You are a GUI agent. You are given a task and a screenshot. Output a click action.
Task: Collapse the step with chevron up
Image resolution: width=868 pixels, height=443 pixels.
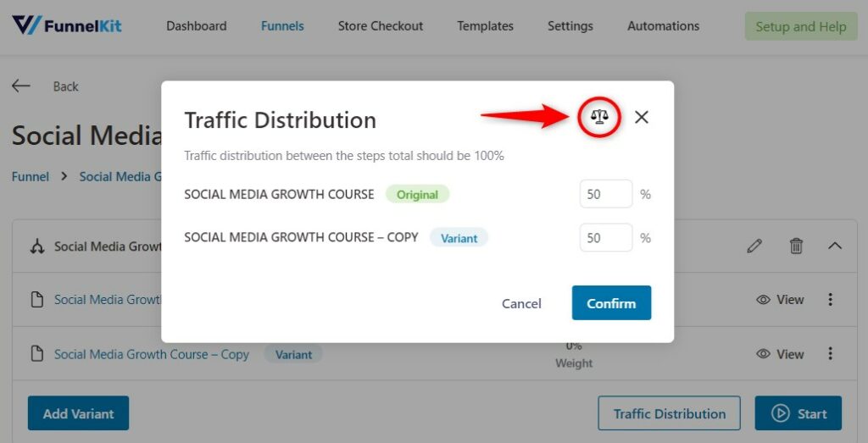(835, 246)
